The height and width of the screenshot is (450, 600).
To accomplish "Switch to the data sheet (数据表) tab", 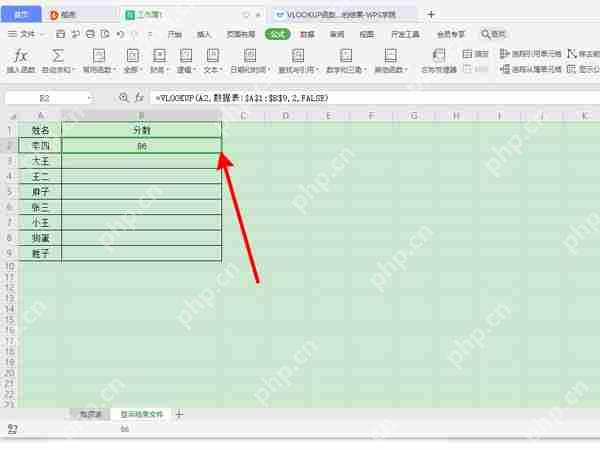I will tap(90, 414).
